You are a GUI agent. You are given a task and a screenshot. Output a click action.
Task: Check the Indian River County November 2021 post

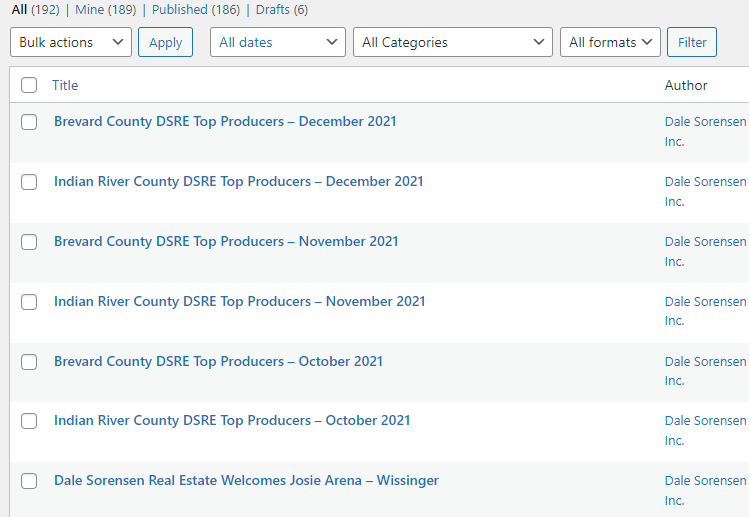[29, 302]
